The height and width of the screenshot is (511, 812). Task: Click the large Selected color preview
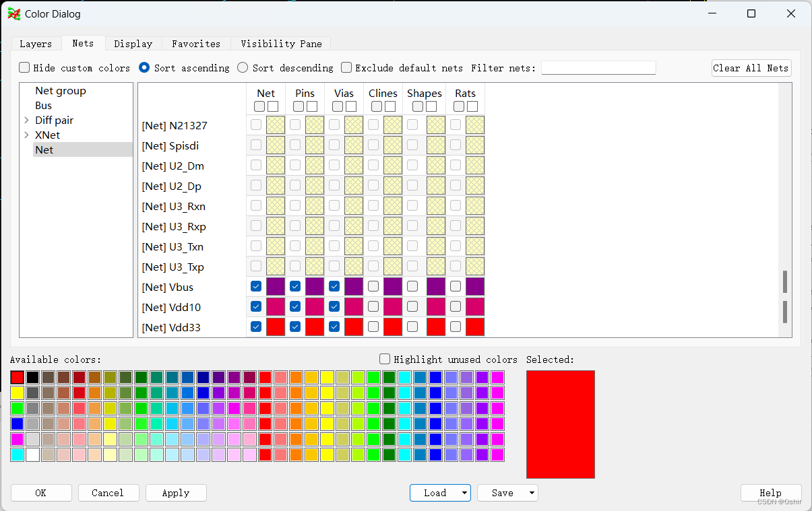[x=560, y=424]
